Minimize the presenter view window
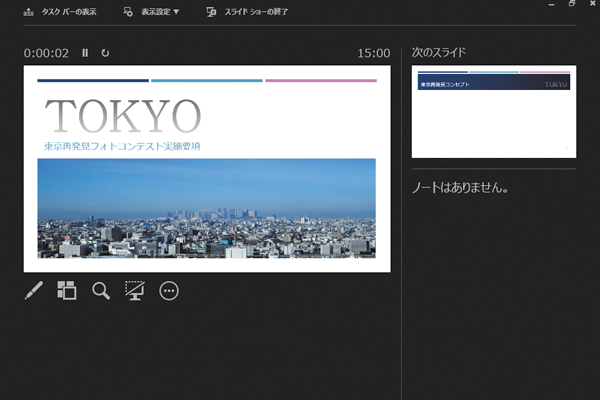 click(551, 4)
